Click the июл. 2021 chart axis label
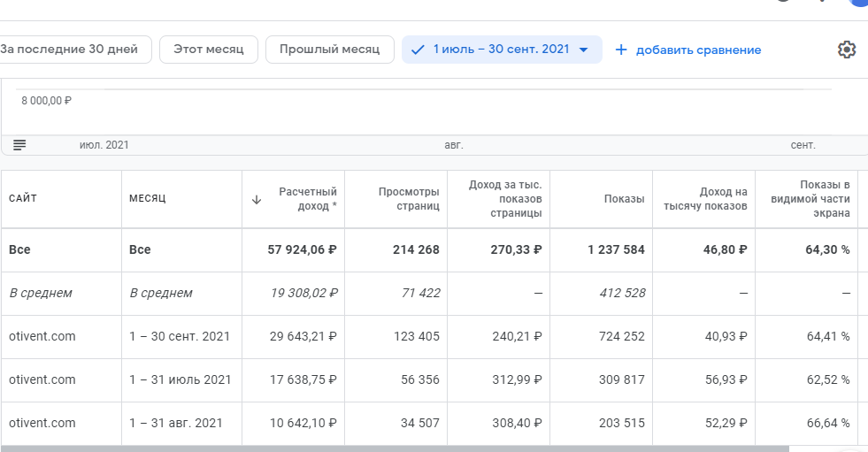 [104, 145]
